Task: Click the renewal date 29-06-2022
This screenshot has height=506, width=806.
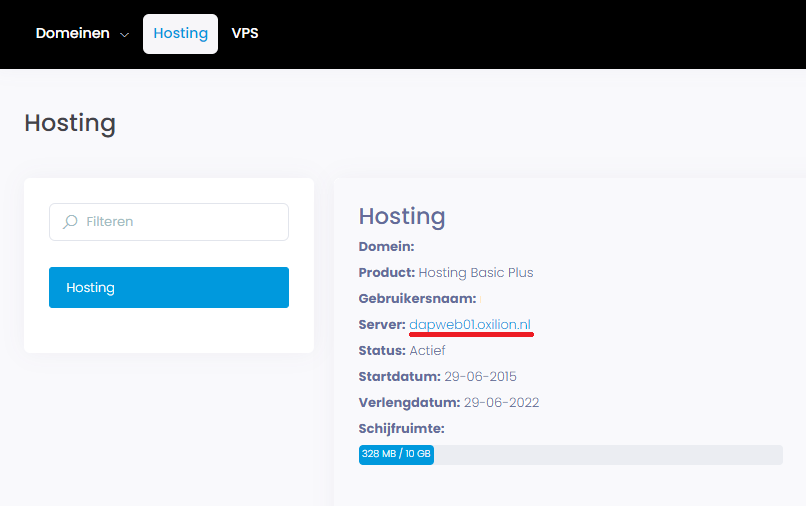Action: (501, 403)
